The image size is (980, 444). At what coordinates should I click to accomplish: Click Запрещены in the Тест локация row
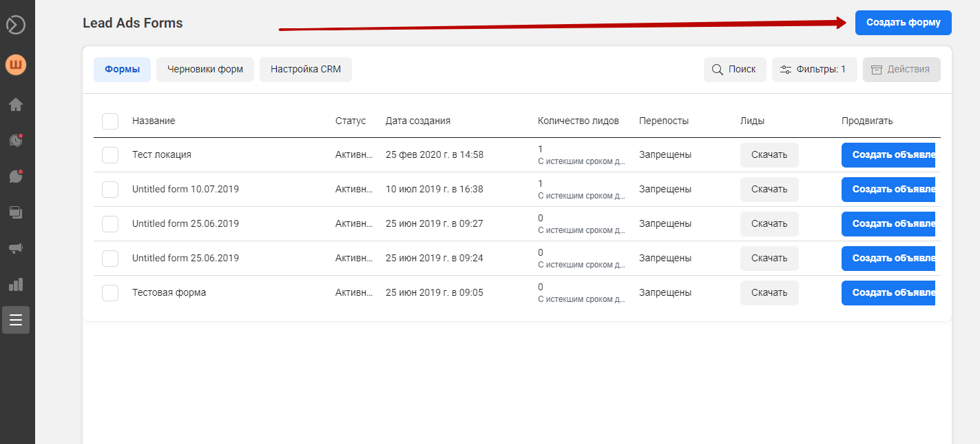(x=665, y=155)
